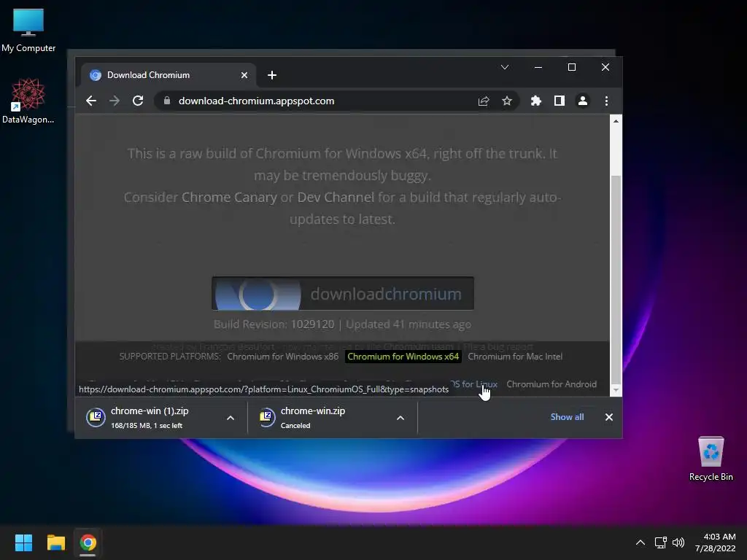Image resolution: width=747 pixels, height=560 pixels.
Task: Select Chromium for Windows x64 platform
Action: [x=403, y=357]
